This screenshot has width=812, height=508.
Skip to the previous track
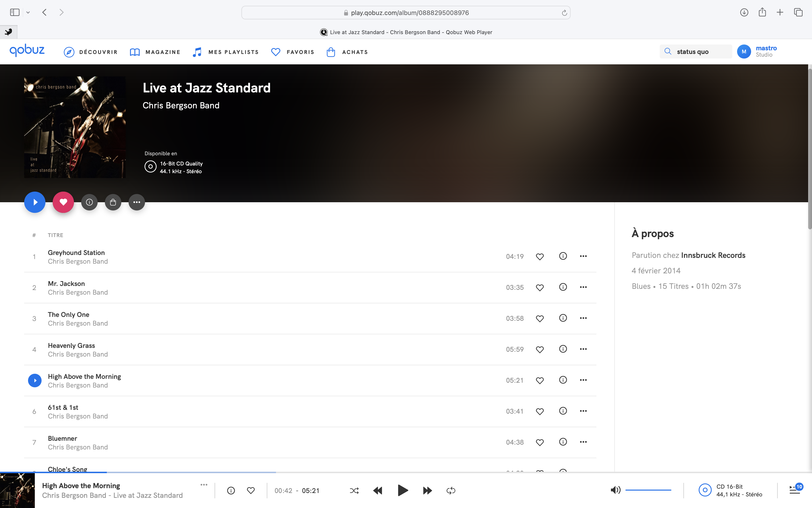coord(377,491)
